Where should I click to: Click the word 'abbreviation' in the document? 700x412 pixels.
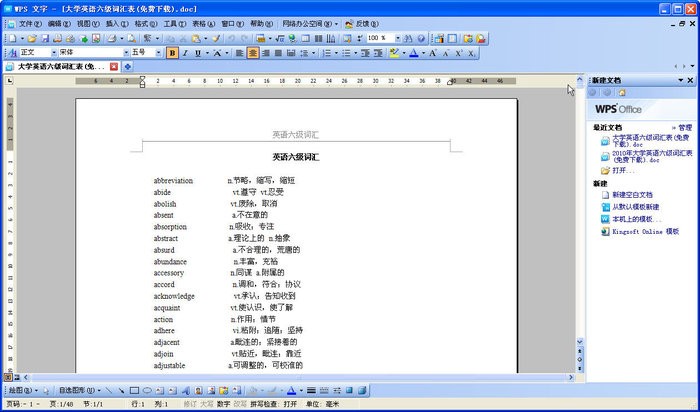[173, 181]
